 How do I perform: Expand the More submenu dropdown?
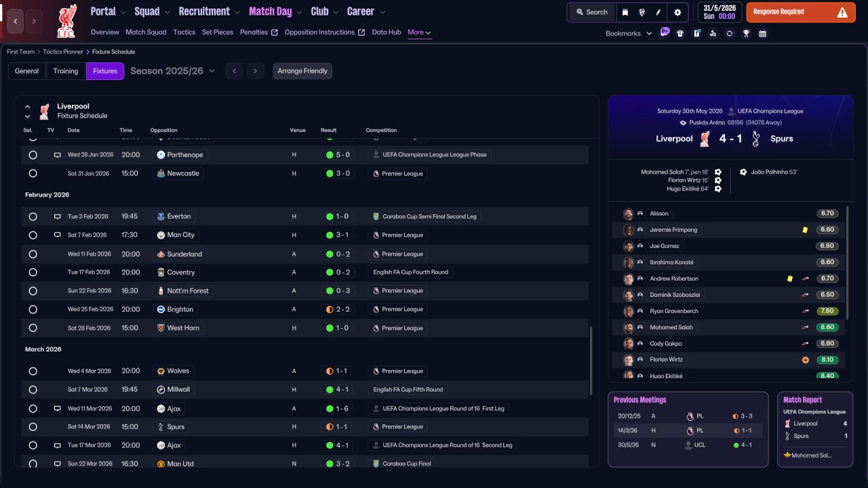pyautogui.click(x=419, y=32)
